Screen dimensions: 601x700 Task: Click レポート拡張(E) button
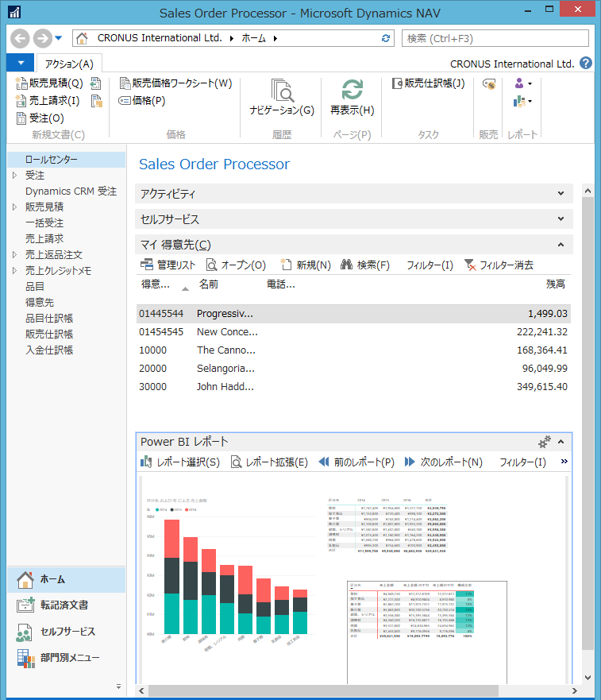click(x=269, y=462)
